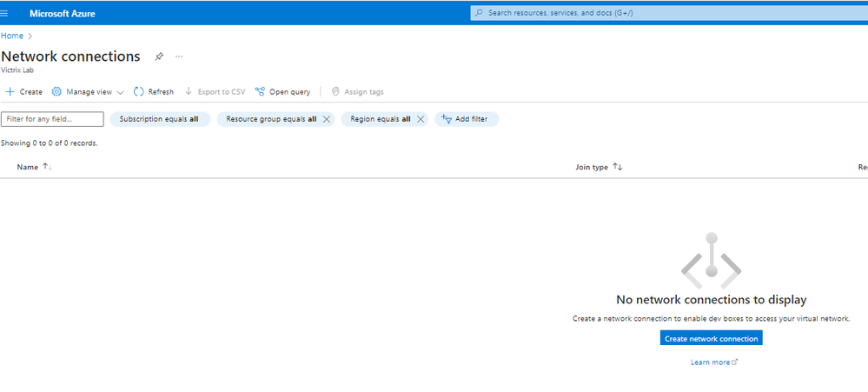Click the Manage view gear icon
This screenshot has width=868, height=392.
[56, 92]
